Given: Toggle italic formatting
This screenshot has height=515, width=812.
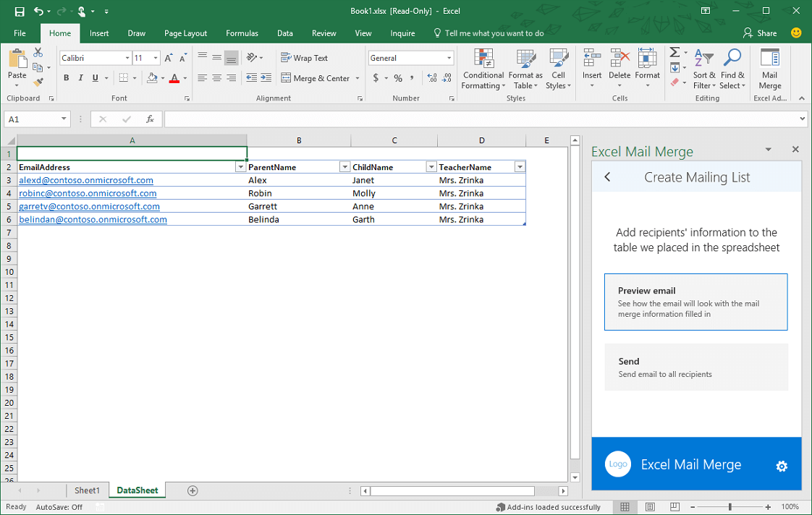Looking at the screenshot, I should [80, 77].
